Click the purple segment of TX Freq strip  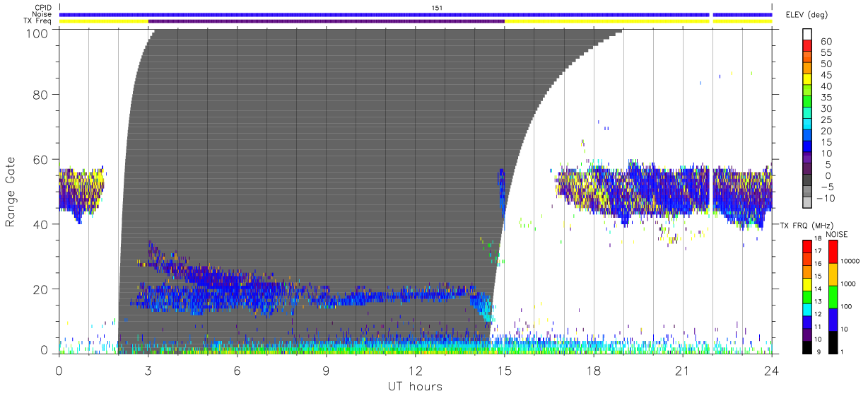[x=327, y=21]
